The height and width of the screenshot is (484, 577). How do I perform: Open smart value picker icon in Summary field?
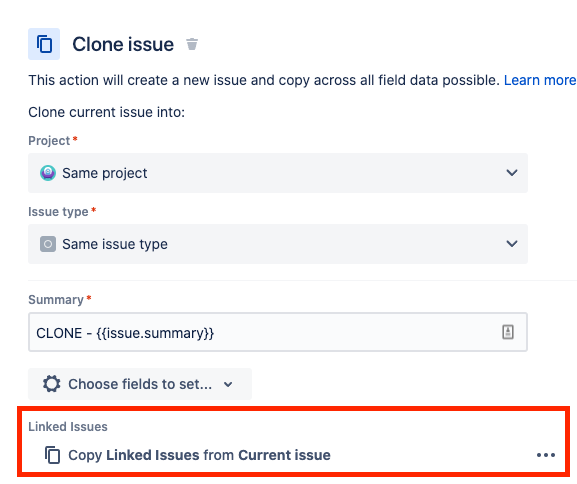point(508,332)
